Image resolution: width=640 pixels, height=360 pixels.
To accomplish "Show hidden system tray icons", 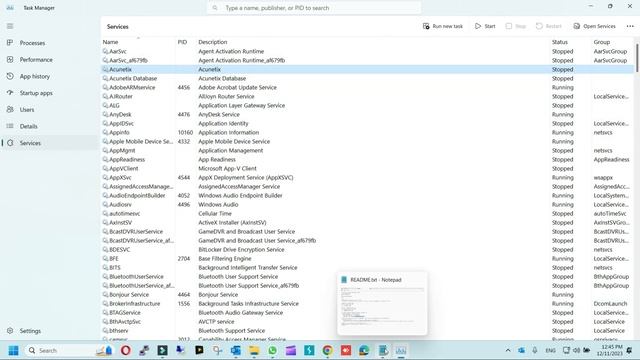I will (508, 350).
